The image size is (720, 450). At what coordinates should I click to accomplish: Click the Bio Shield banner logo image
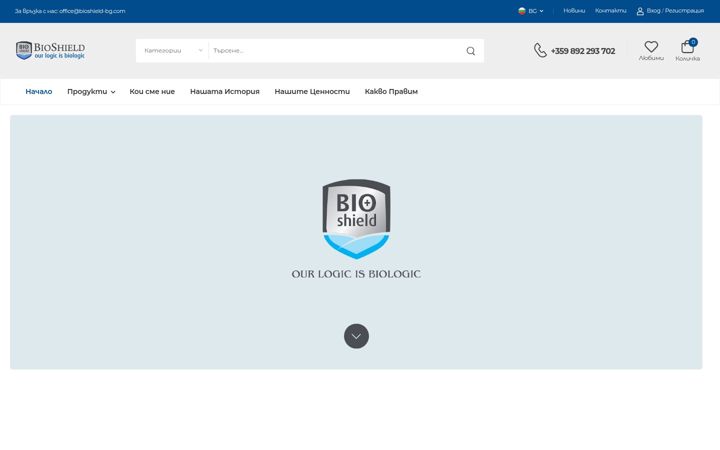(356, 219)
